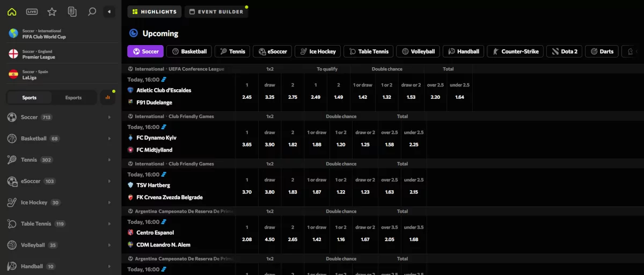Select Dota 2 filter chip
The image size is (644, 275).
(x=564, y=52)
